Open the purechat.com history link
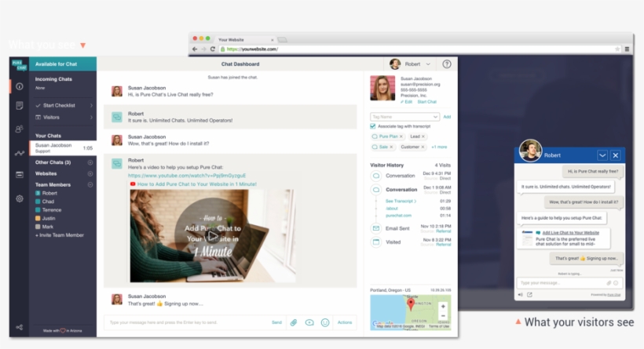Image resolution: width=644 pixels, height=349 pixels. [x=398, y=216]
